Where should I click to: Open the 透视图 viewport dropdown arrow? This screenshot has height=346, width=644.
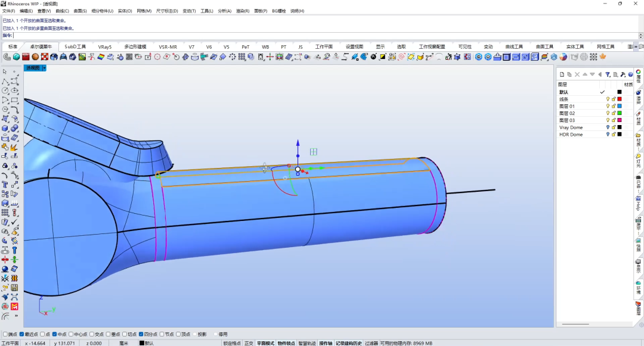pyautogui.click(x=44, y=68)
